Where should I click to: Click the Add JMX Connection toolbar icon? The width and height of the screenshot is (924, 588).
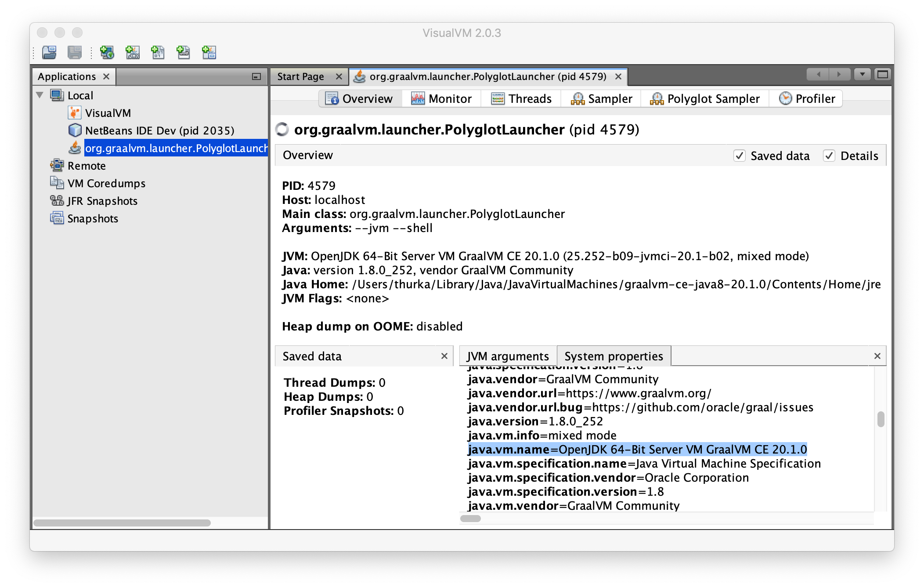(x=134, y=53)
